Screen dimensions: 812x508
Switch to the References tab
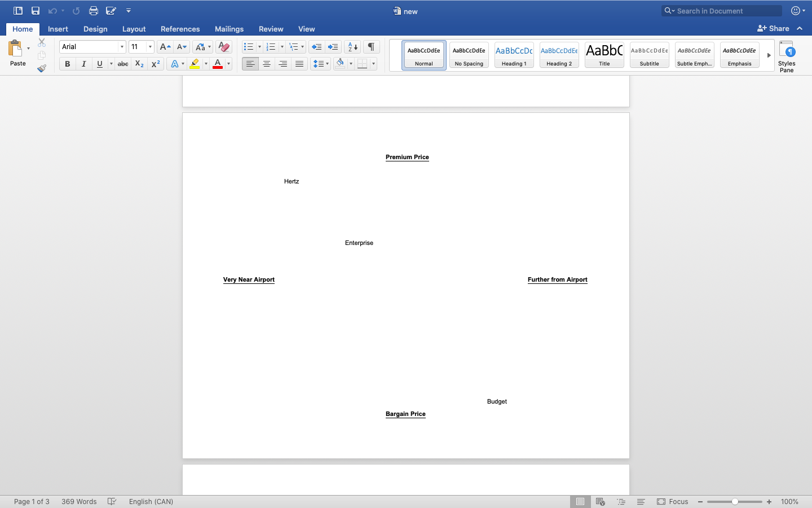click(x=180, y=29)
